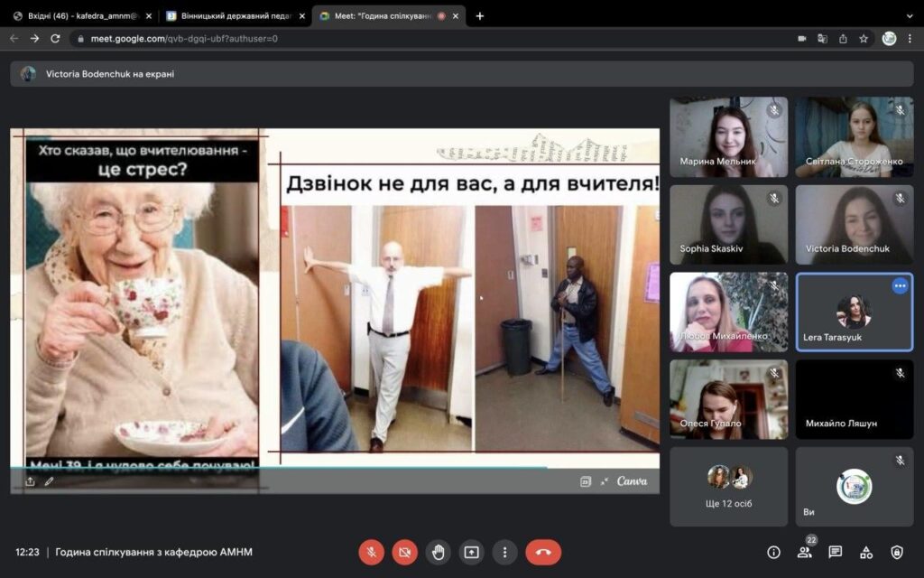Select Михайло Ляшун tile
The height and width of the screenshot is (578, 924).
[855, 399]
